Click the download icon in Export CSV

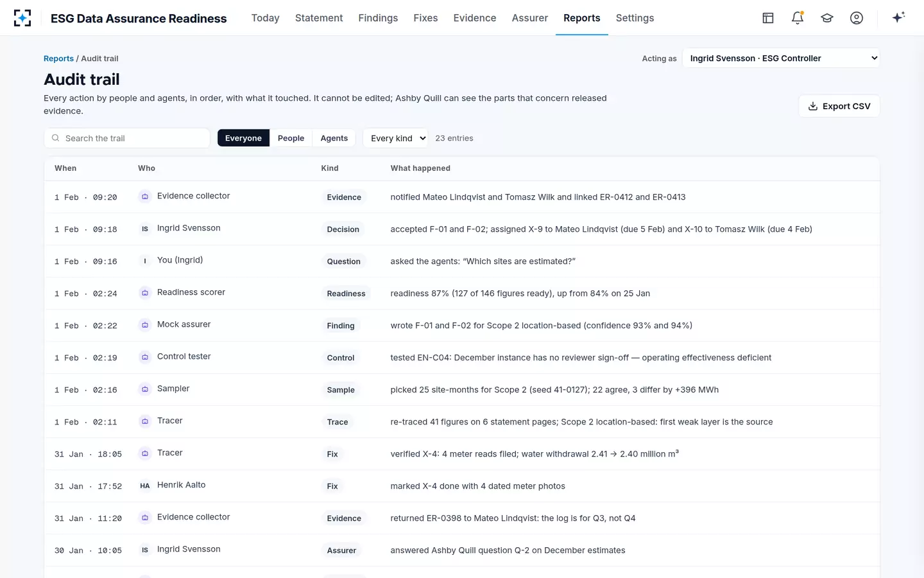pos(813,106)
